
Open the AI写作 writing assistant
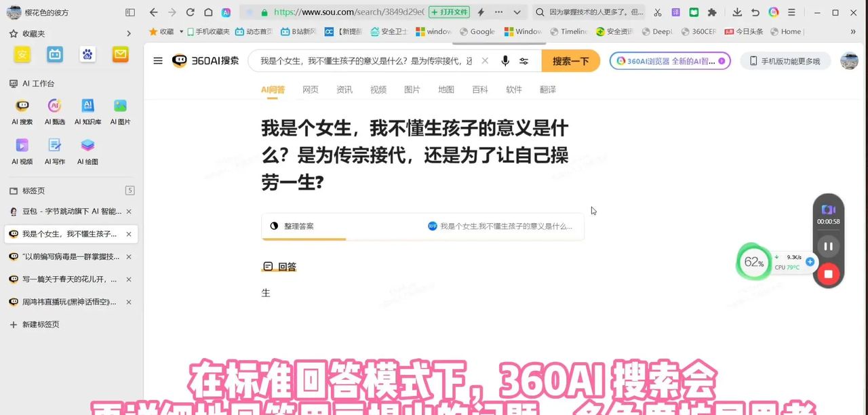55,149
